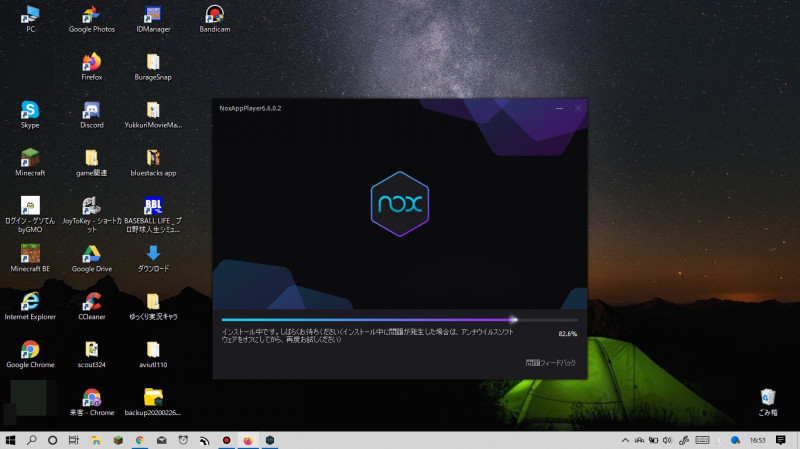The width and height of the screenshot is (800, 449).
Task: Open File Explorer from taskbar
Action: (x=96, y=440)
